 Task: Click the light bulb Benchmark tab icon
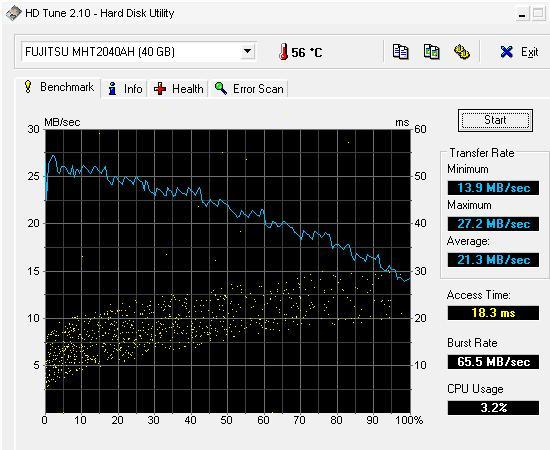[x=28, y=87]
